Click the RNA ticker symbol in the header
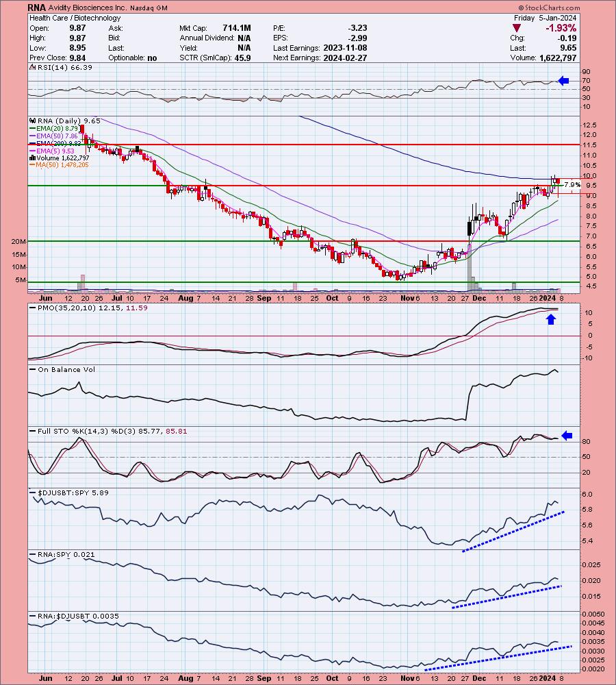This screenshot has width=616, height=685. pos(36,8)
